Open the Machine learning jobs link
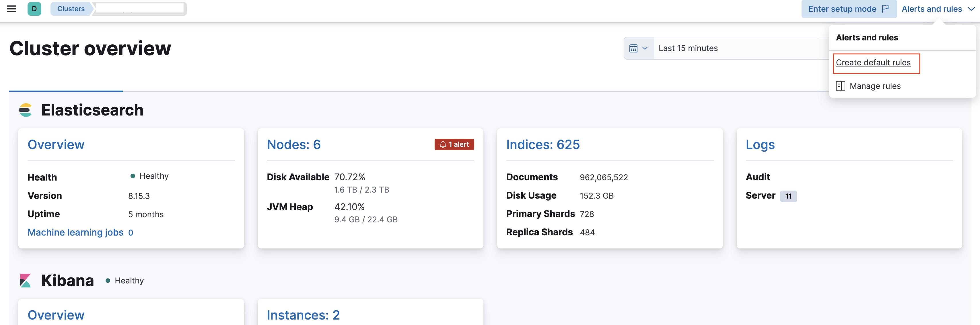This screenshot has height=325, width=980. click(x=75, y=232)
